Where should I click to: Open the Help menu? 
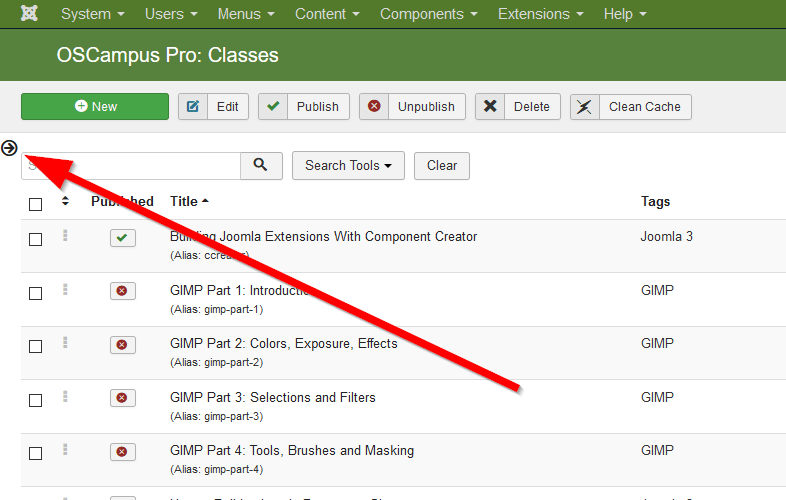click(x=625, y=14)
